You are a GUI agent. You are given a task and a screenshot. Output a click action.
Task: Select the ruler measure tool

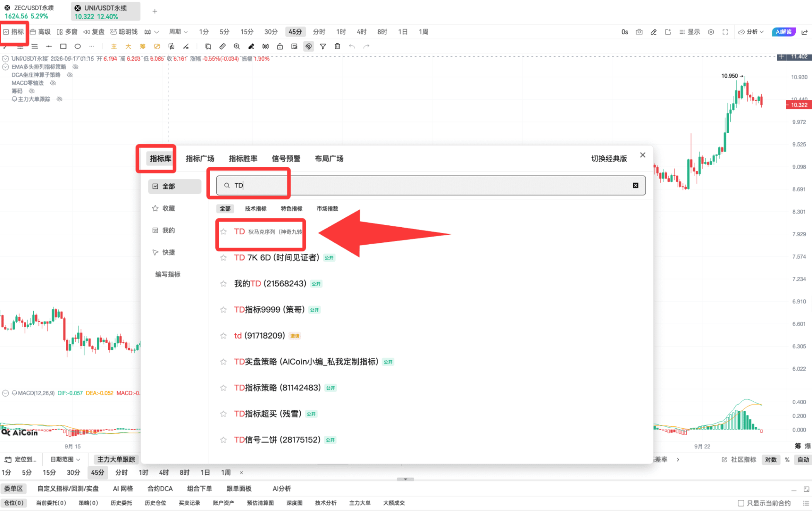pos(222,46)
